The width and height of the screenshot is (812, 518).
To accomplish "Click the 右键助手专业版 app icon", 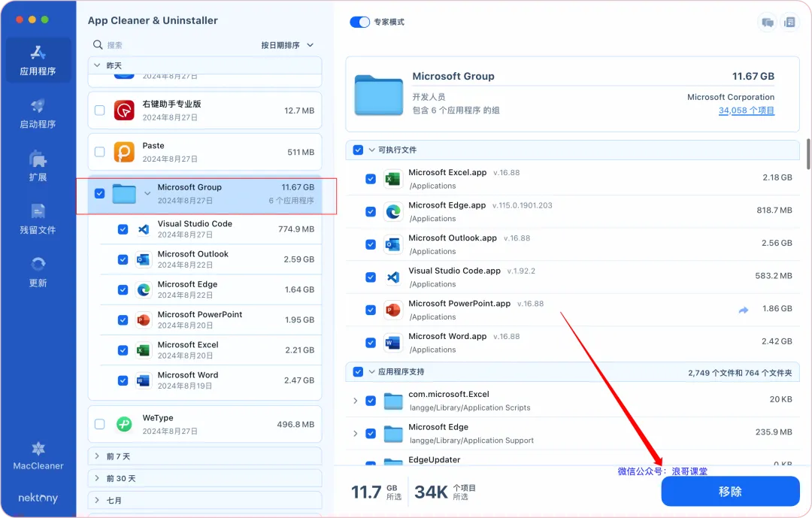I will [124, 111].
